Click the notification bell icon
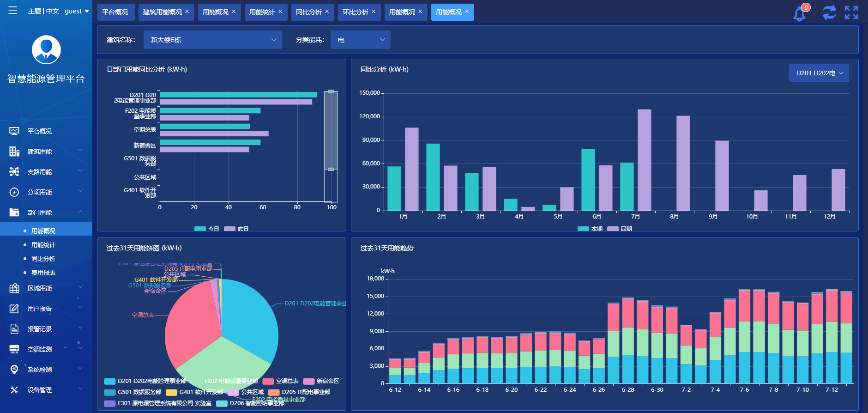The image size is (868, 413). (799, 13)
